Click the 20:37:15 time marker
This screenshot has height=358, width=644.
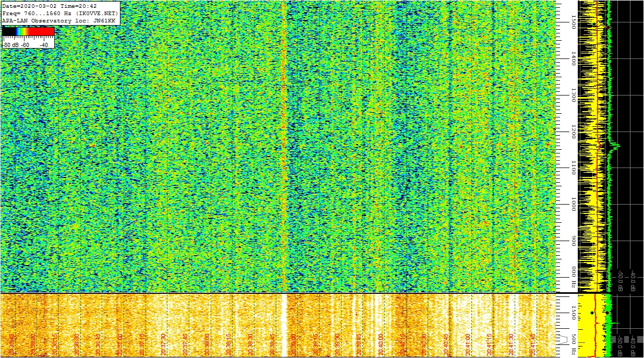[142, 343]
